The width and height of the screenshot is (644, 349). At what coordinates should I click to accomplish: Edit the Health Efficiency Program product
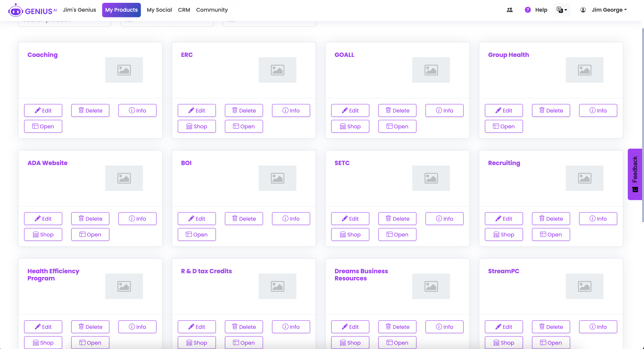tap(43, 327)
